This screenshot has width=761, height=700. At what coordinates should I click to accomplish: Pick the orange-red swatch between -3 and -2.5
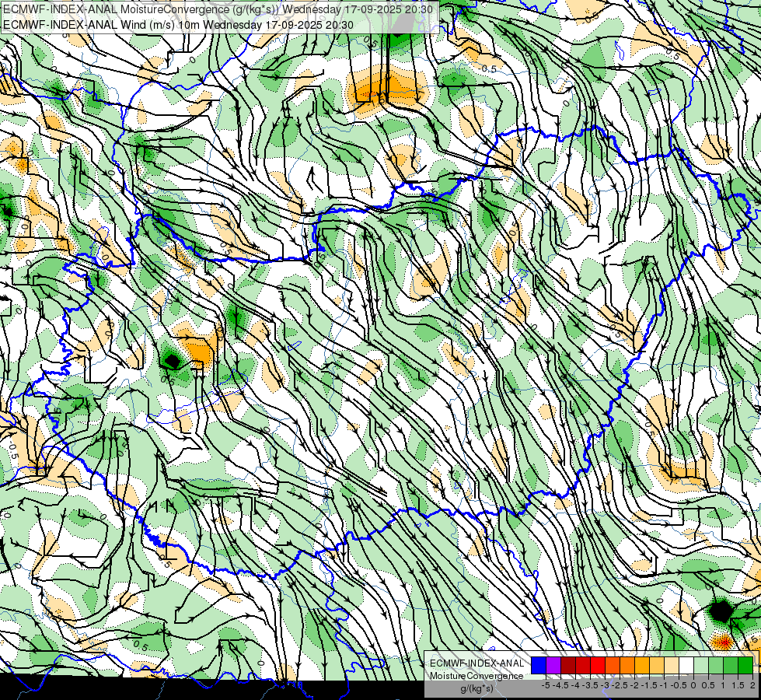[613, 666]
